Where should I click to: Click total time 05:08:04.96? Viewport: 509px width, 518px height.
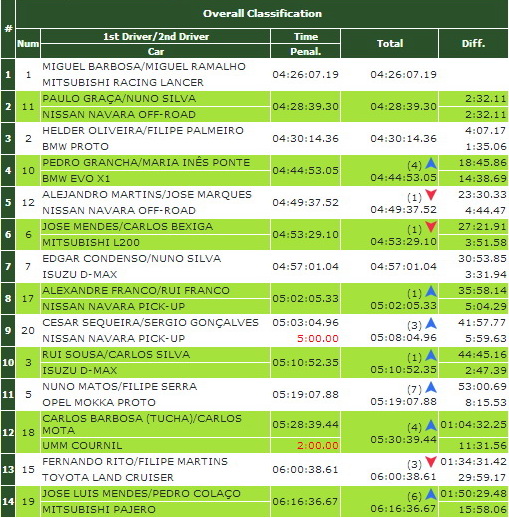click(x=403, y=338)
